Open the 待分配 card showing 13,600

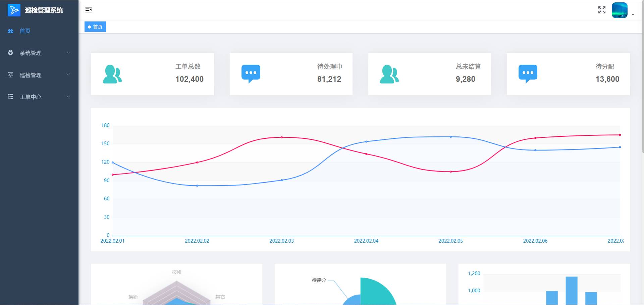(x=568, y=74)
